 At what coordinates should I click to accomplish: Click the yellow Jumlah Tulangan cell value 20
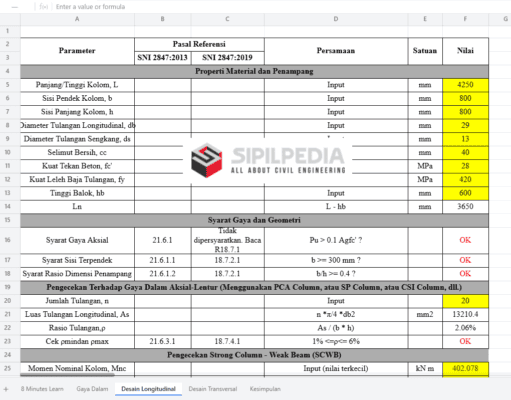coord(465,301)
